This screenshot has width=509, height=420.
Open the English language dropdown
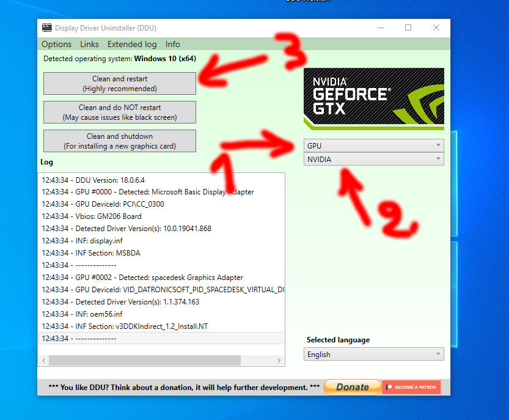coord(373,354)
